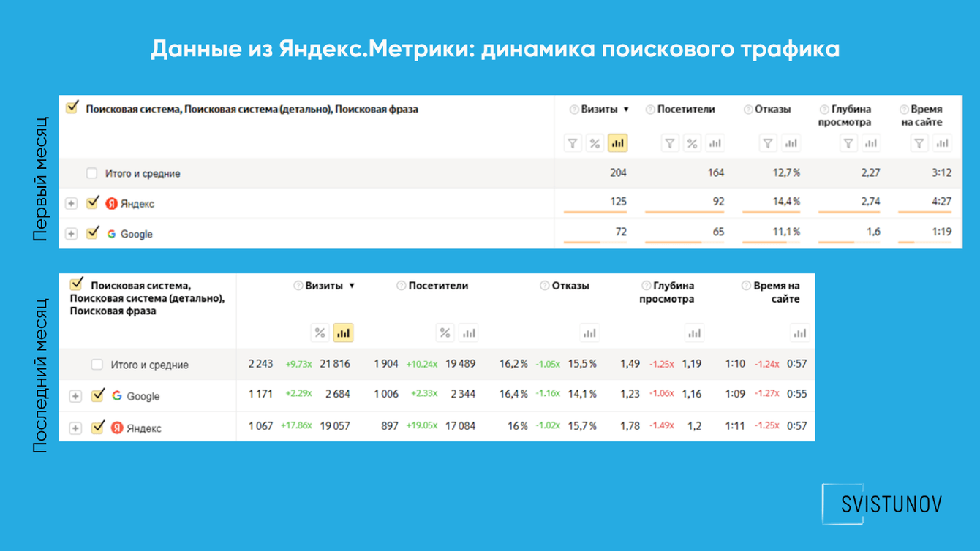This screenshot has width=980, height=551.
Task: Click the Визиты percent icon in first-month table
Action: 595,143
